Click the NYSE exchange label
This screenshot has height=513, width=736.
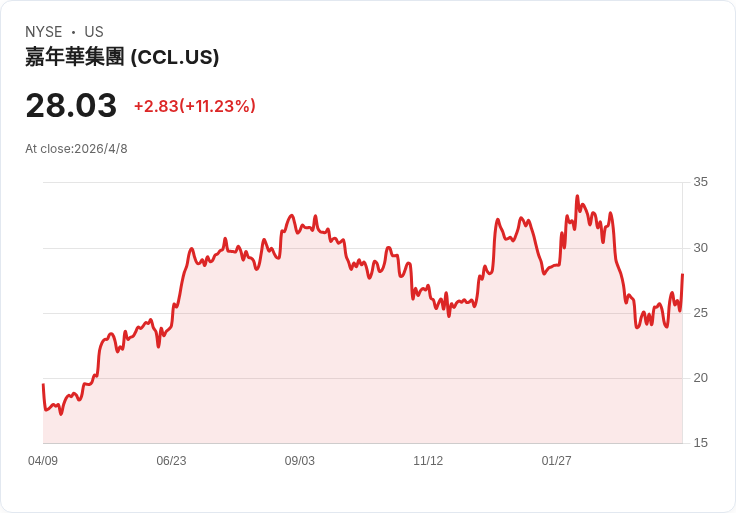pos(44,32)
